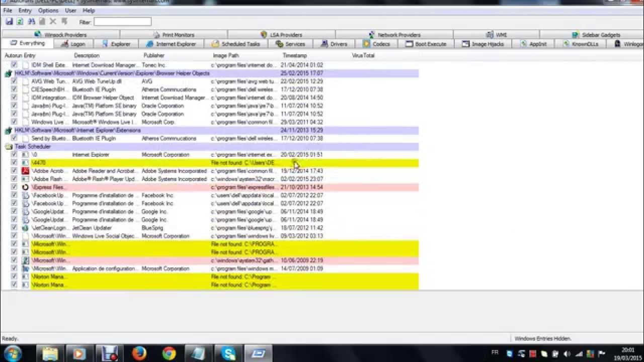644x362 pixels.
Task: Click the Delete X toolbar icon
Action: pos(53,22)
